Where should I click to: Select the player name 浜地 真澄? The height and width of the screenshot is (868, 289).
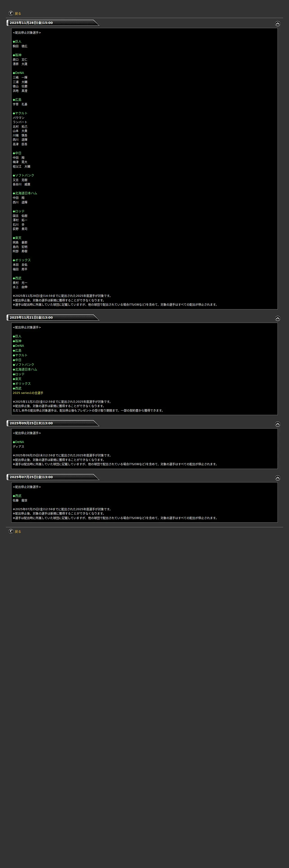click(x=20, y=91)
